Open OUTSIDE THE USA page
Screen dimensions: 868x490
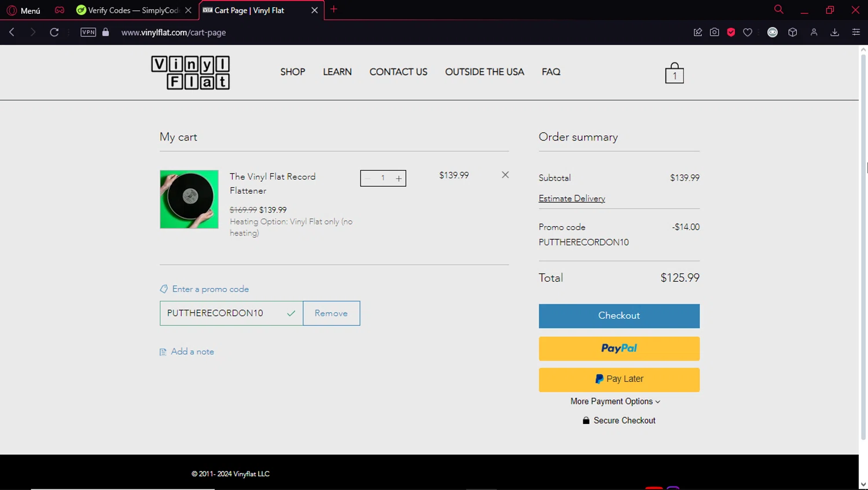(x=484, y=72)
